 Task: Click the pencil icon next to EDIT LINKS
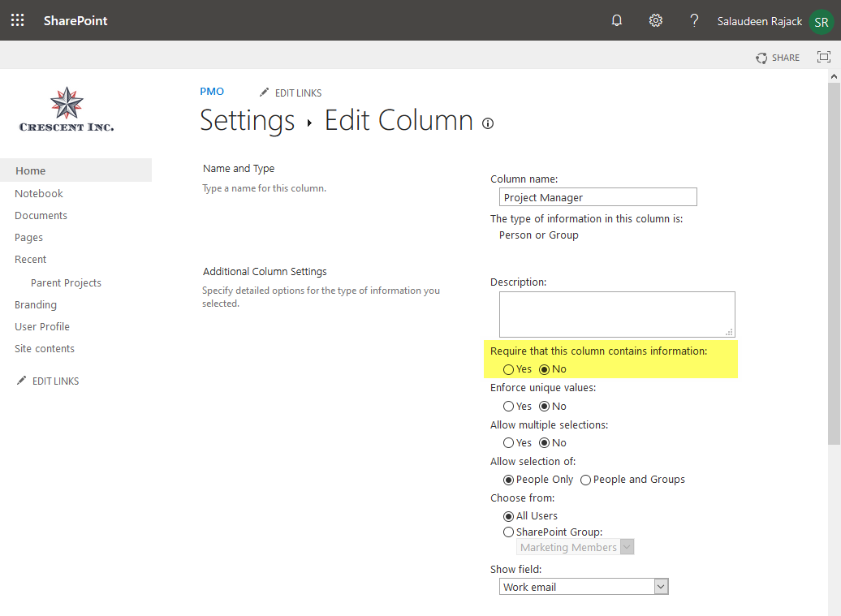coord(264,93)
